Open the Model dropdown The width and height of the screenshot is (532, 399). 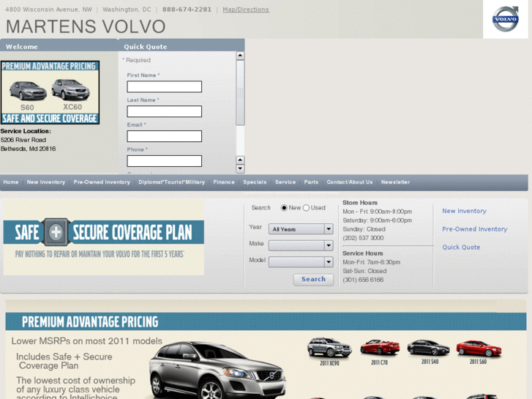301,262
